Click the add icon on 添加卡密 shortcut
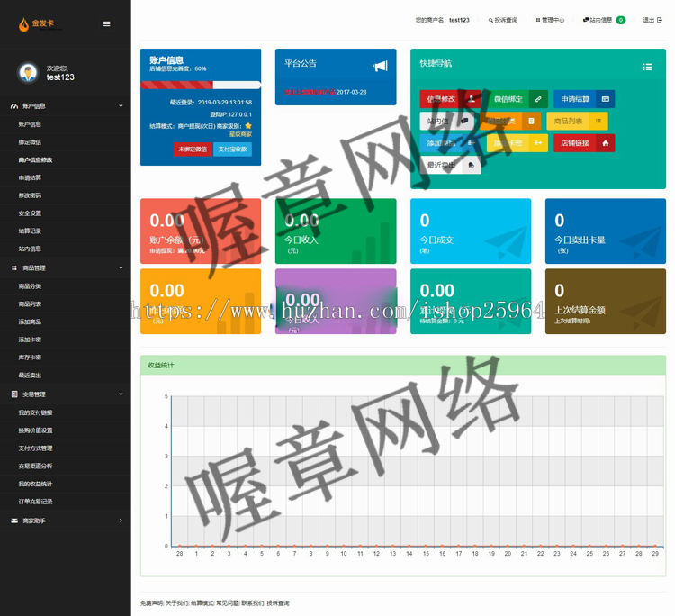Image resolution: width=675 pixels, height=616 pixels. pyautogui.click(x=538, y=143)
